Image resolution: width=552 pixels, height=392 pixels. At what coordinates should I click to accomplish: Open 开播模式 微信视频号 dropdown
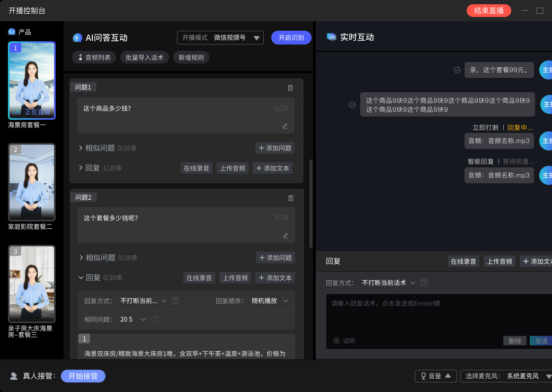tap(220, 38)
